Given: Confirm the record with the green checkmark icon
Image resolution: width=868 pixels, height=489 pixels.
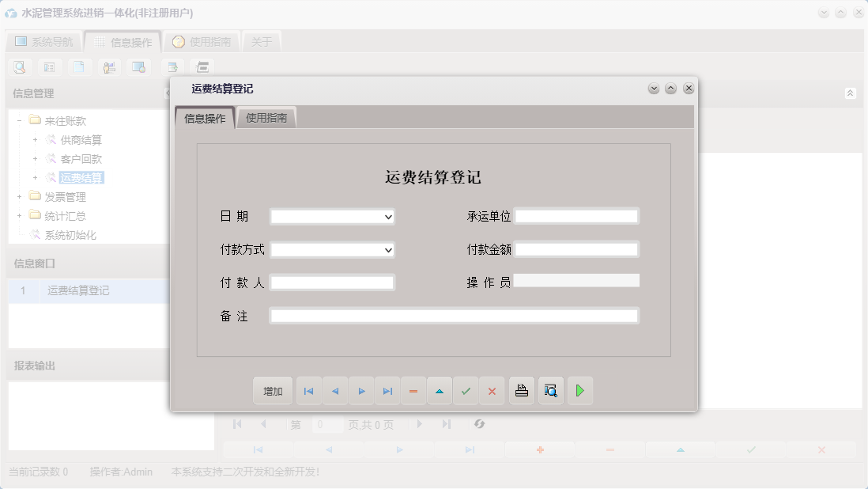Looking at the screenshot, I should pos(466,390).
